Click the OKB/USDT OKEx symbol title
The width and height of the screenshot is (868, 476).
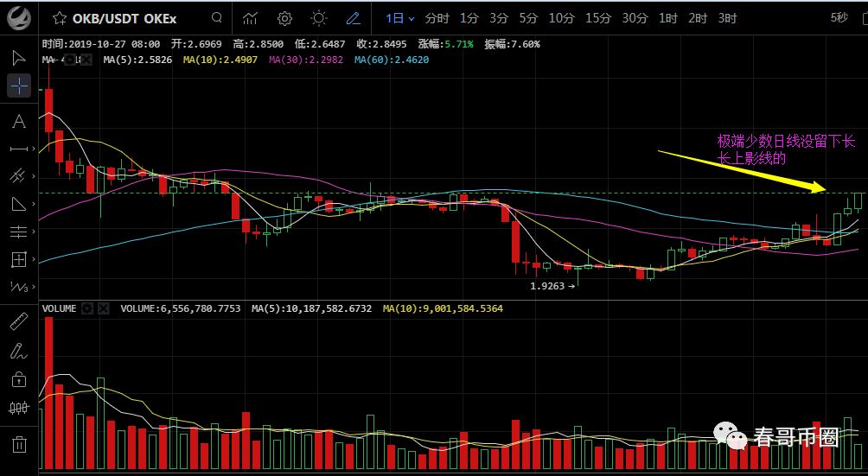click(x=124, y=18)
